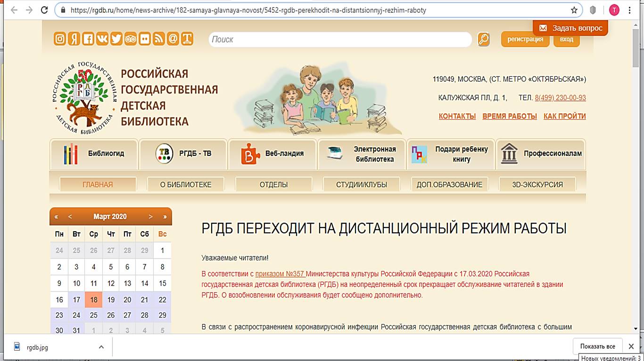644x361 pixels.
Task: Select date 31 in the calendar
Action: click(76, 330)
